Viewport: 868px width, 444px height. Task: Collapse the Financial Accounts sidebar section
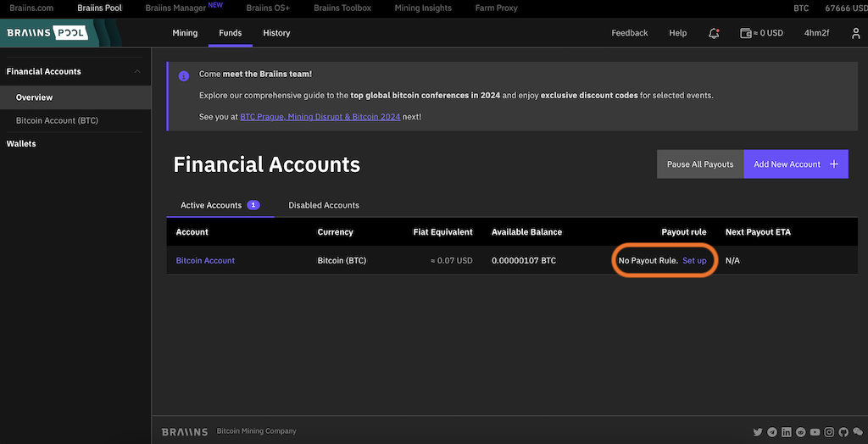point(137,72)
